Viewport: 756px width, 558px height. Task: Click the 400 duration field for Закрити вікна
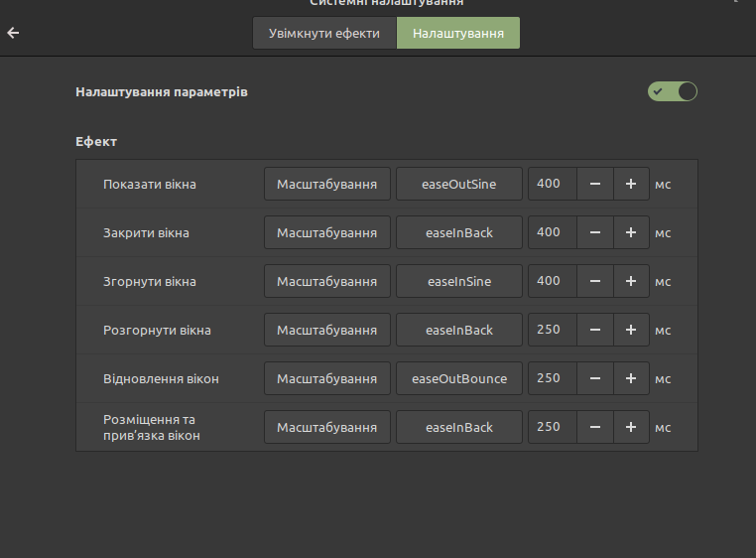pos(553,232)
